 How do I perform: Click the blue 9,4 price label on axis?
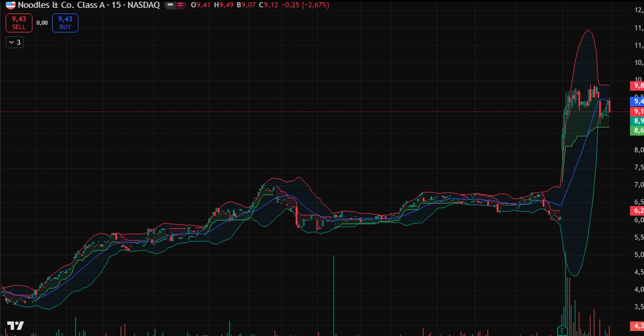coord(637,101)
